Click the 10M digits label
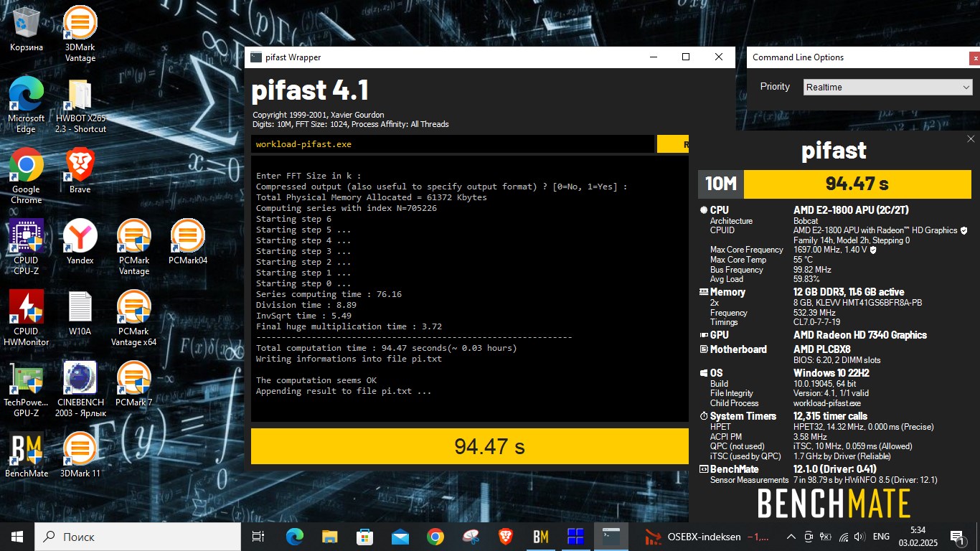This screenshot has height=551, width=980. tap(721, 184)
